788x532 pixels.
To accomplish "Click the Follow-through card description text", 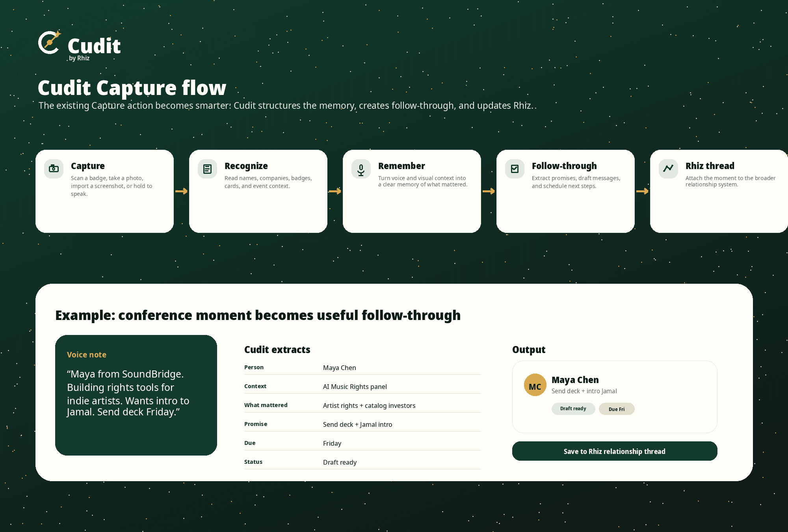I will 576,182.
